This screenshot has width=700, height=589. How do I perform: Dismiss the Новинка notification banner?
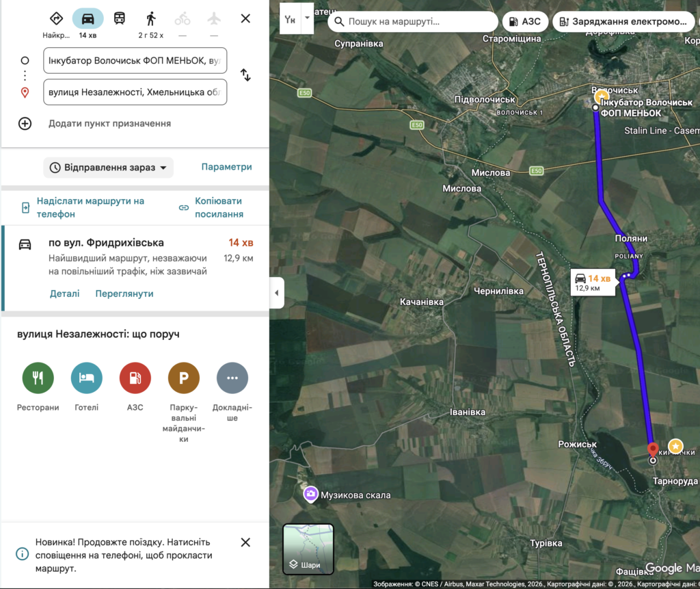[x=245, y=542]
